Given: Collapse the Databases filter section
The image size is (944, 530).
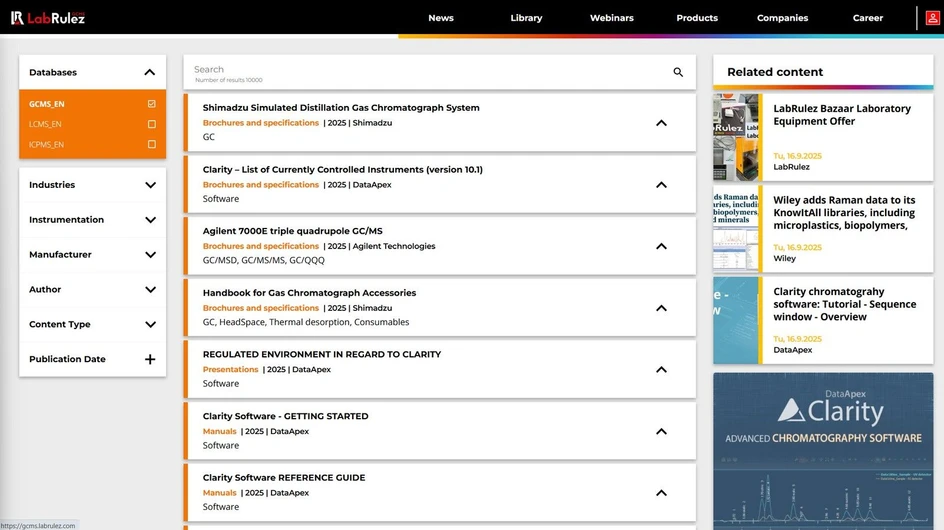Looking at the screenshot, I should click(150, 72).
